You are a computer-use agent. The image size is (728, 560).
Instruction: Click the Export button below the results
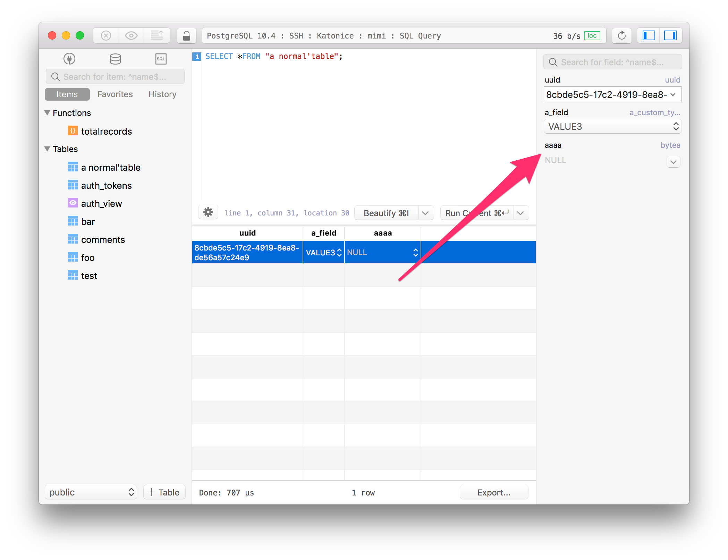(494, 492)
